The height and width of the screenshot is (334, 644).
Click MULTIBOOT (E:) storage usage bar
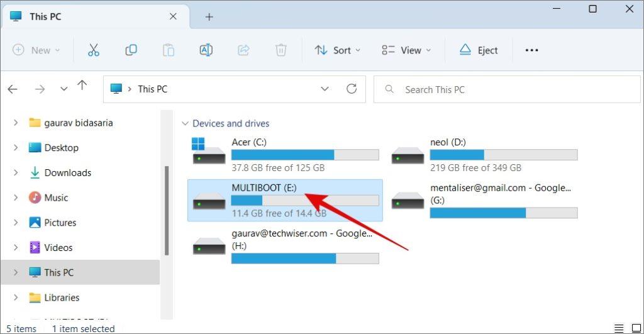[x=305, y=200]
